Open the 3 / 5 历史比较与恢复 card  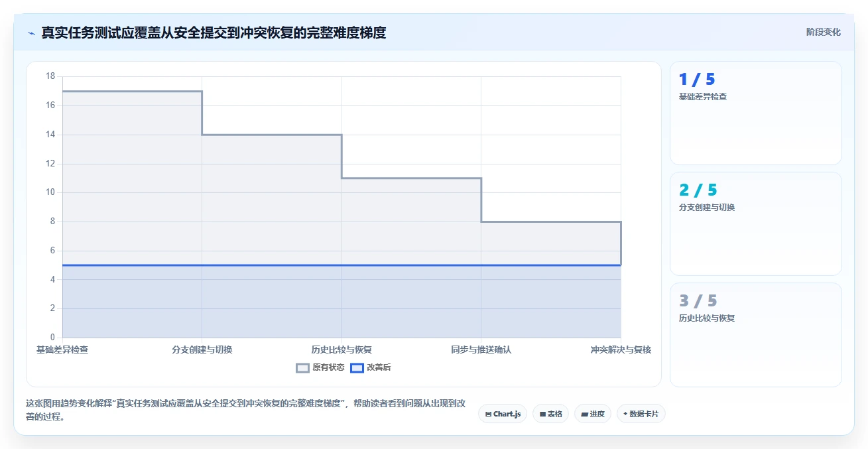click(x=755, y=334)
